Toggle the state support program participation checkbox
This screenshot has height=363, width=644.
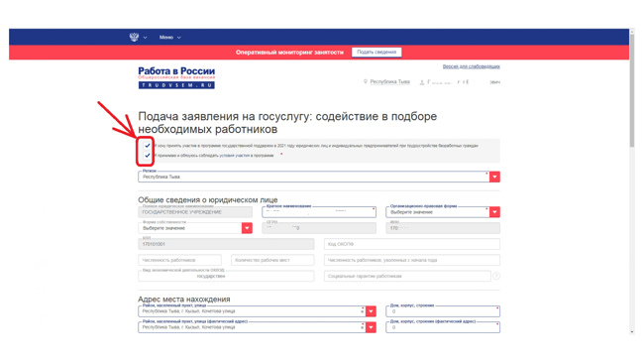tap(147, 146)
